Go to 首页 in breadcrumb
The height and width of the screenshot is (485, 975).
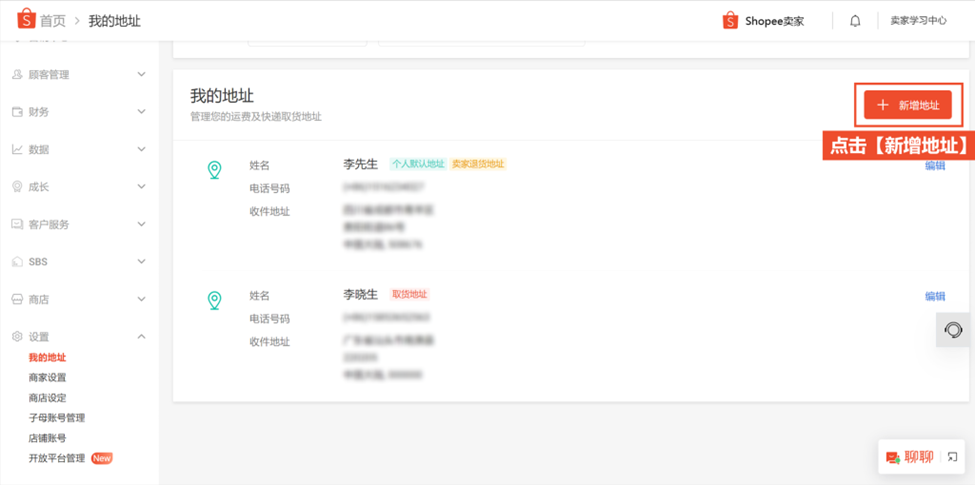53,21
